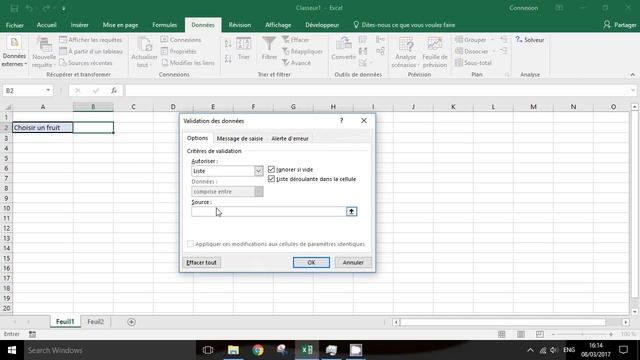Switch to the Formules ribbon tab
Viewport: 640px width, 360px height.
[164, 25]
